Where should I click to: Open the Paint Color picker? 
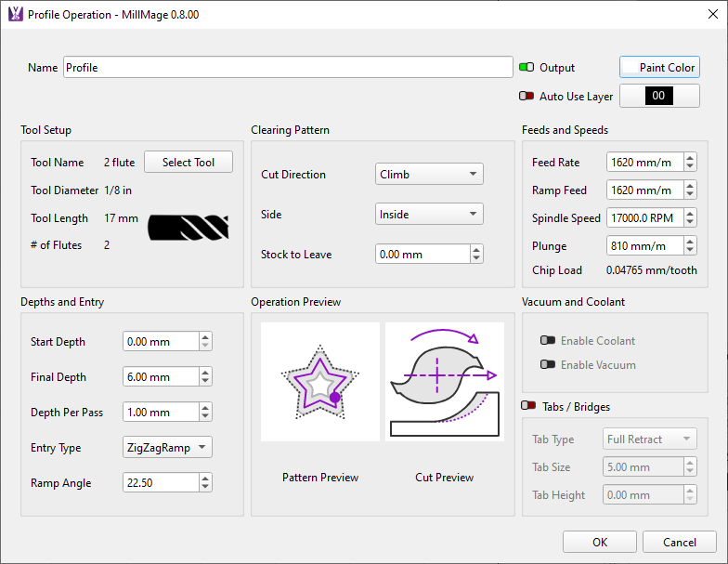coord(659,68)
